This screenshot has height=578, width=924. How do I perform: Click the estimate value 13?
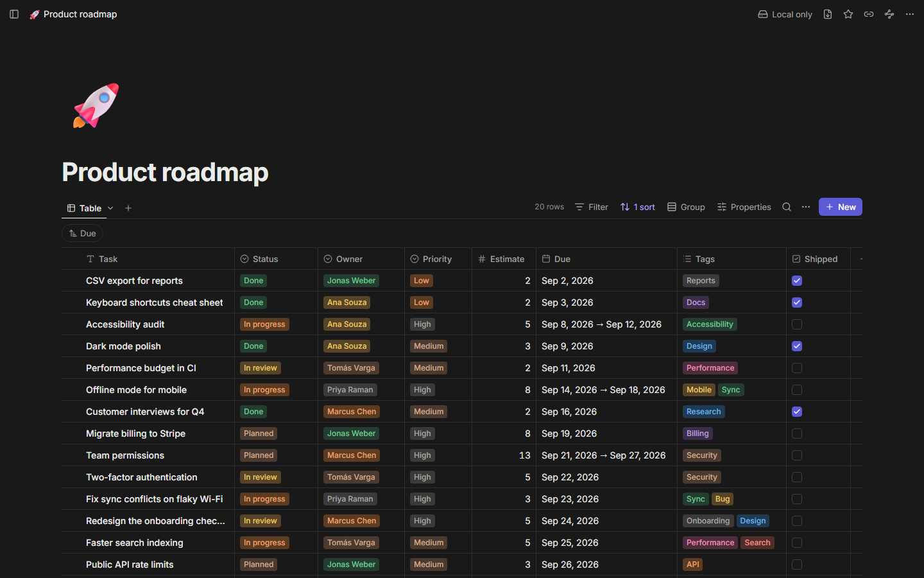point(525,455)
